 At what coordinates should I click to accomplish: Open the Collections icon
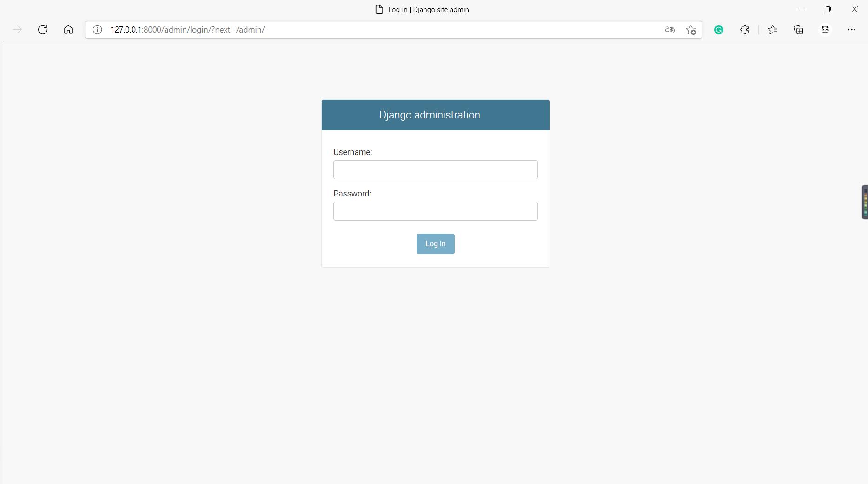pyautogui.click(x=798, y=30)
